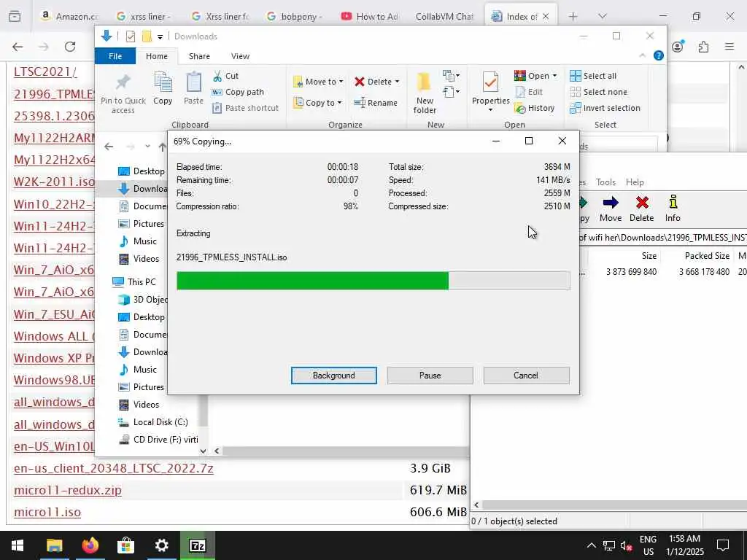Create a New folder from ribbon
The image size is (747, 560).
coord(425,93)
